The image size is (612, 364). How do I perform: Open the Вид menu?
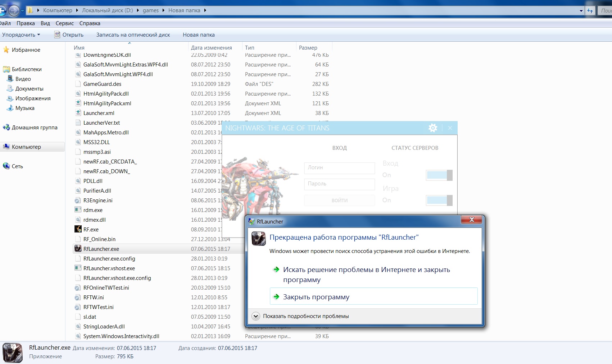pos(45,23)
